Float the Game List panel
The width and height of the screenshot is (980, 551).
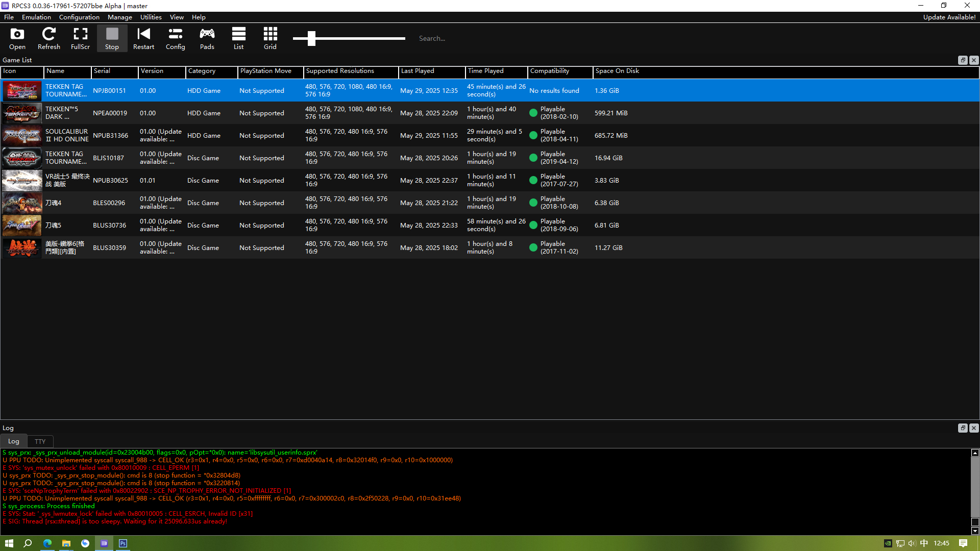point(963,60)
